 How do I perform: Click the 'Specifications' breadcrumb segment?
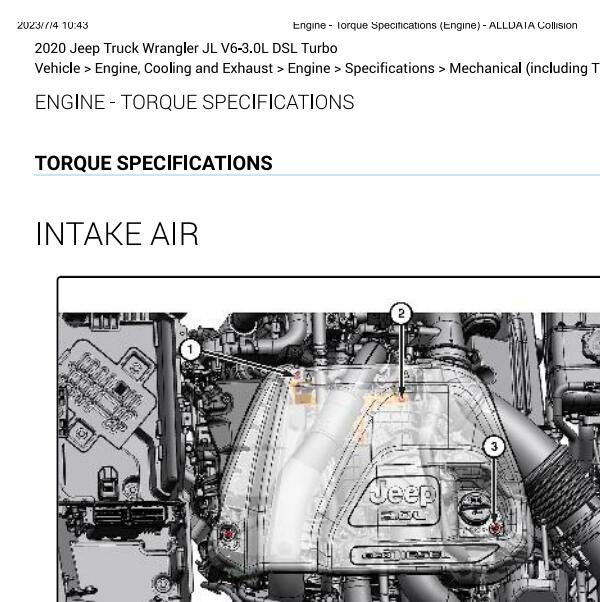click(390, 68)
